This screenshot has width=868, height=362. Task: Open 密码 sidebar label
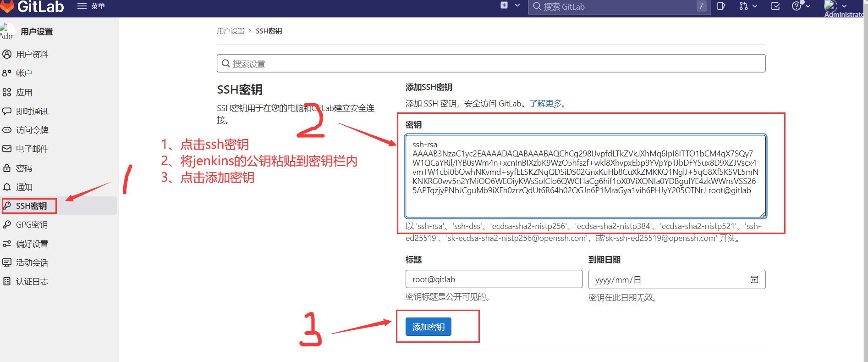24,168
